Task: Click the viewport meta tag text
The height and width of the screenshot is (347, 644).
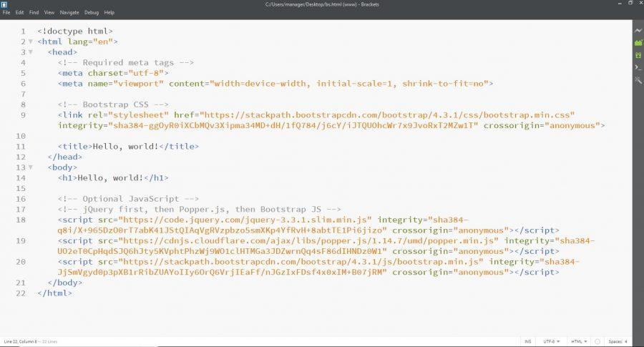Action: click(x=275, y=84)
